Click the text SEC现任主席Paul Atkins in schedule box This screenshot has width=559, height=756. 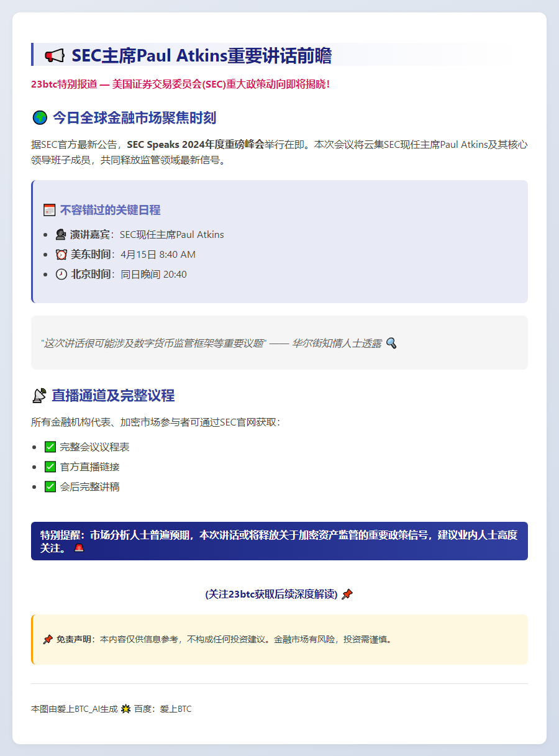[x=172, y=235]
